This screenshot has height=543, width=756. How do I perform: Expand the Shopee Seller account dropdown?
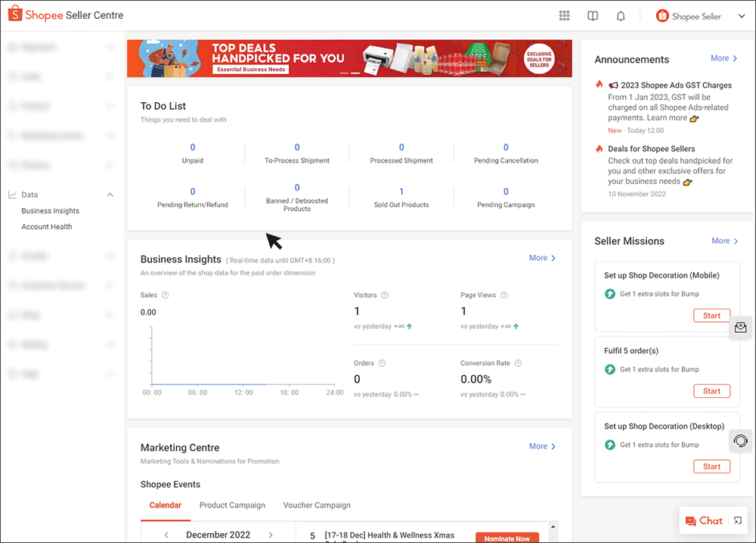742,15
